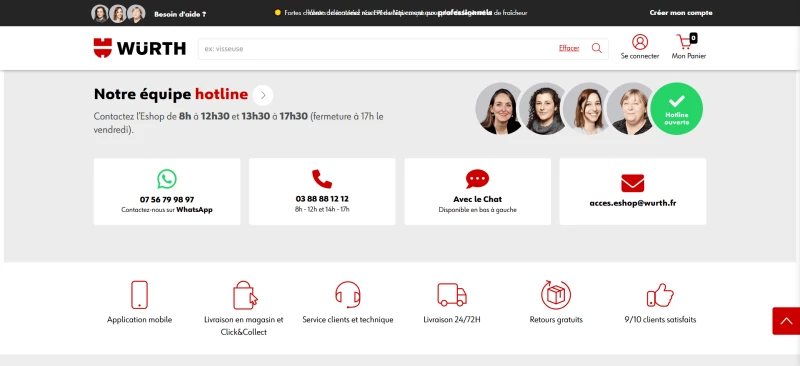
Task: Click the support avatars in top bar
Action: tap(118, 13)
